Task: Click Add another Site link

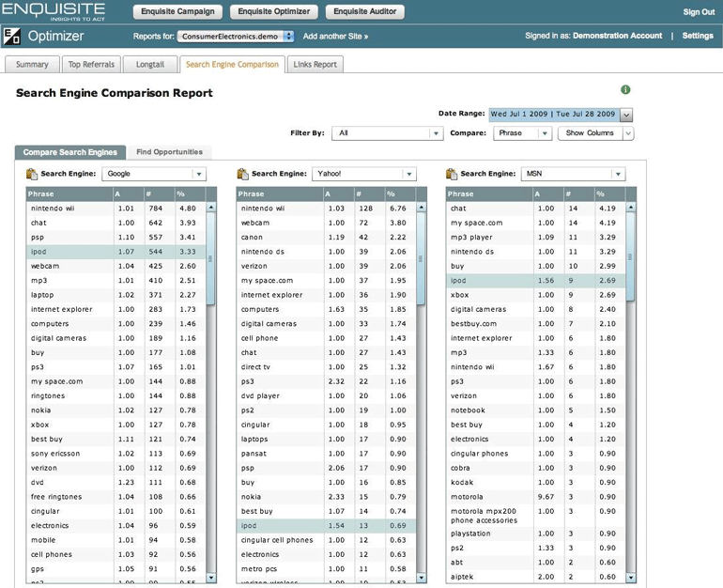Action: click(x=335, y=37)
